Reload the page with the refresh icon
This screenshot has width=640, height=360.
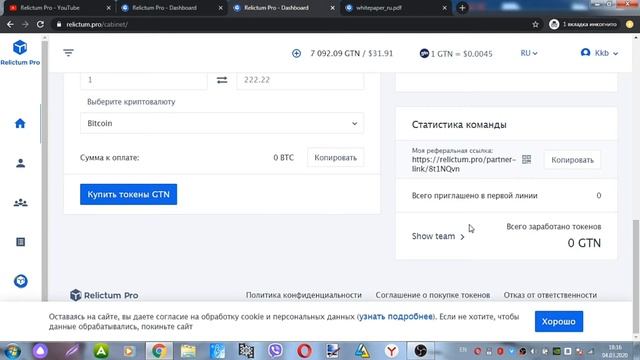(x=40, y=24)
